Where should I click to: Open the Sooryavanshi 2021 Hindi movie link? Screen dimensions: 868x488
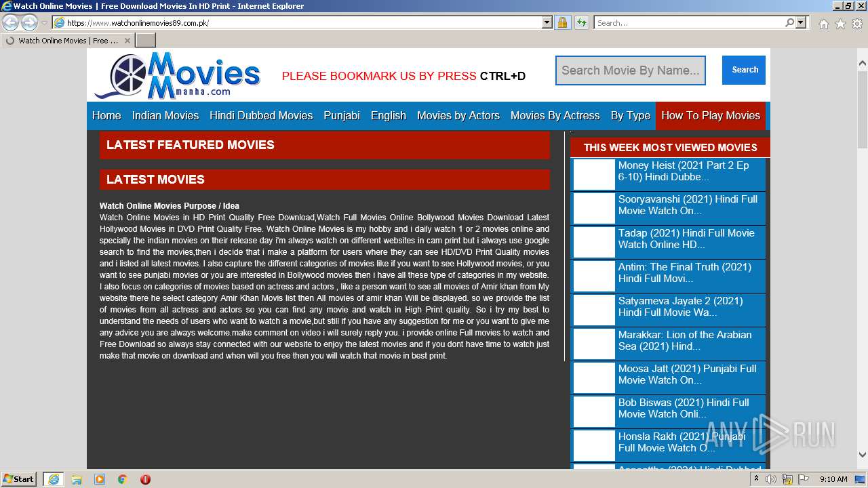click(x=688, y=205)
